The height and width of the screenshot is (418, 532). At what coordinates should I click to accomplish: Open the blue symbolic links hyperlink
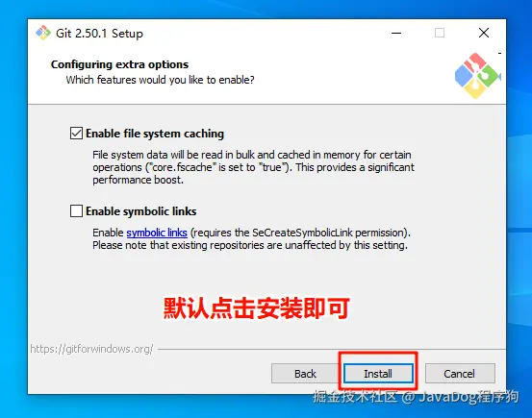tap(157, 233)
